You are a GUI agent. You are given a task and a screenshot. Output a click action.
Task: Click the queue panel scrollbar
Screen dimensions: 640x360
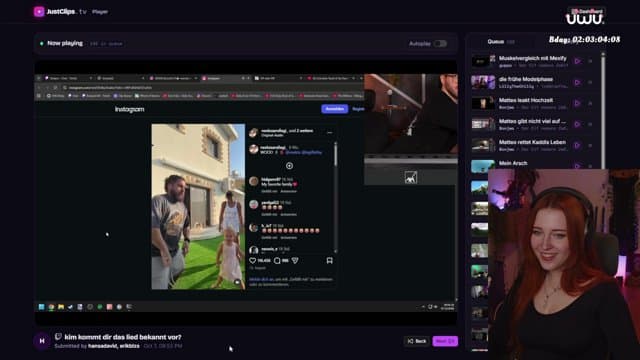coord(603,110)
